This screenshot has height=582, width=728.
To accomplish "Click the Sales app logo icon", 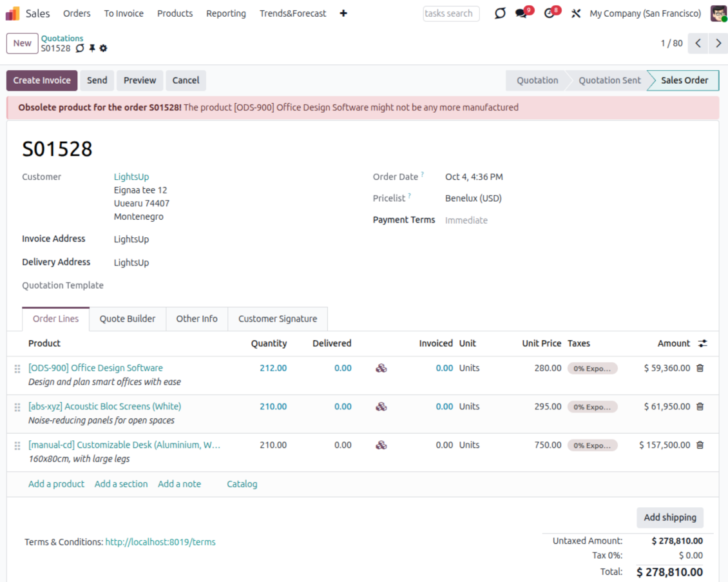I will point(13,14).
